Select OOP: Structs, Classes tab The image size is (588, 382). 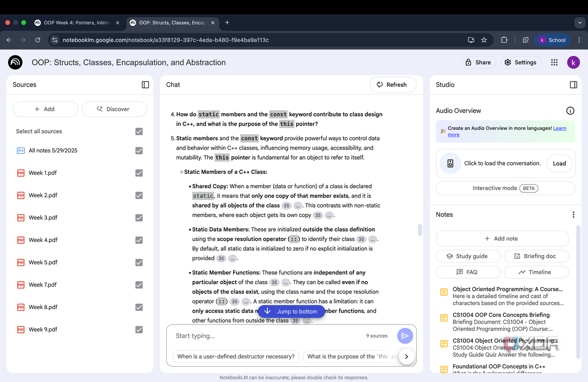(171, 23)
